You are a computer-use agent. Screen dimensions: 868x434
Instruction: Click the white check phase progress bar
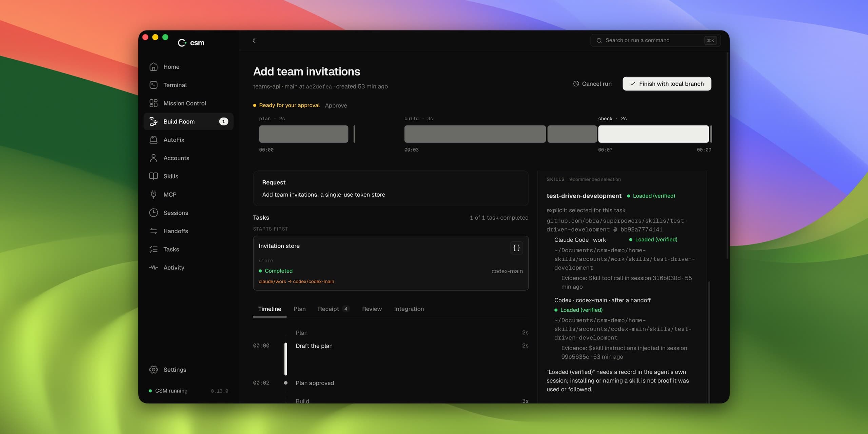[x=653, y=134]
